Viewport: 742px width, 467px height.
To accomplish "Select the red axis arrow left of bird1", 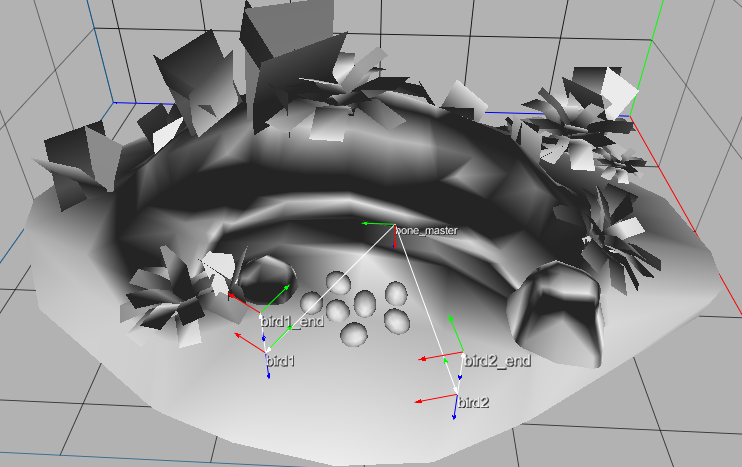I will pos(249,339).
